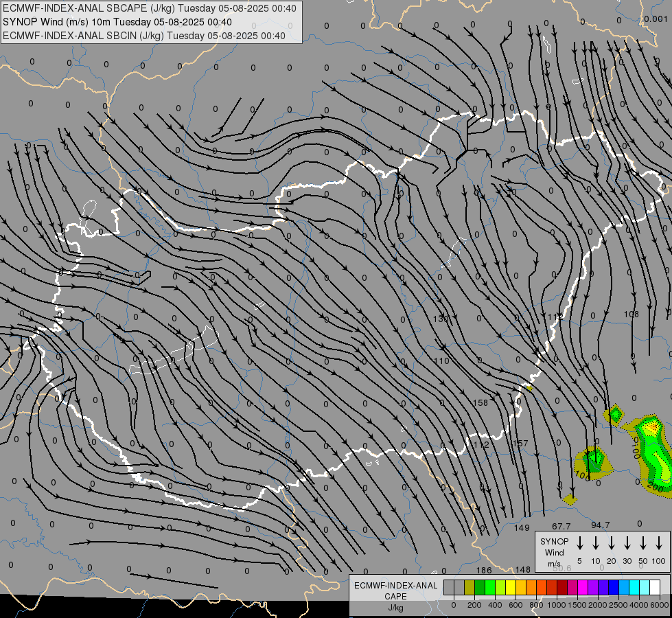Click the 94.7 value on the map

601,525
